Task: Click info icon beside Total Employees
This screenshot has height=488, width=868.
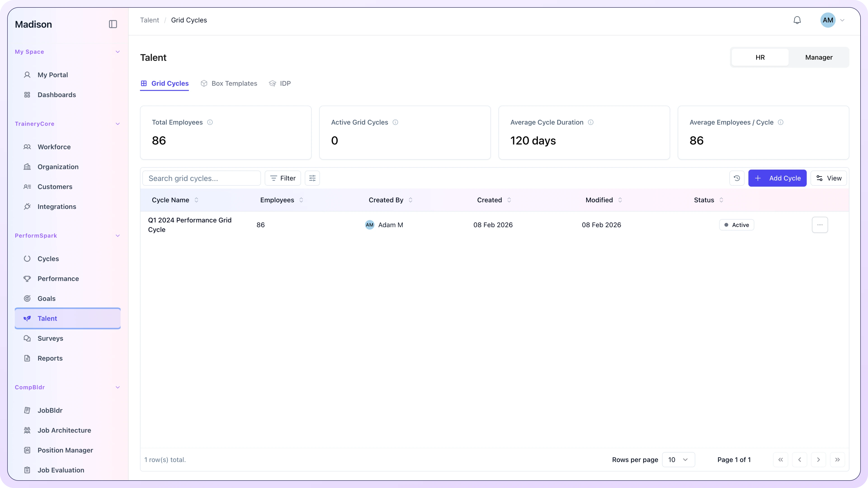Action: click(x=210, y=122)
